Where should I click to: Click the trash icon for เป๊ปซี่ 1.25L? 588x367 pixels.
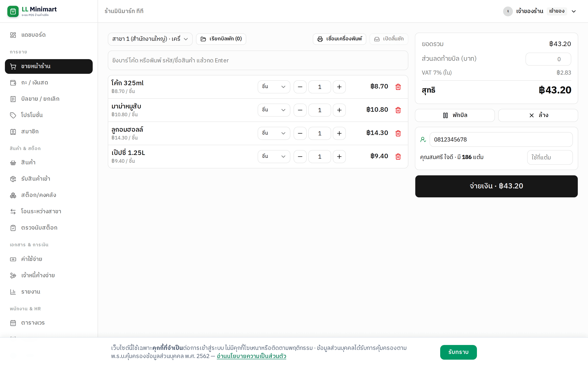398,157
